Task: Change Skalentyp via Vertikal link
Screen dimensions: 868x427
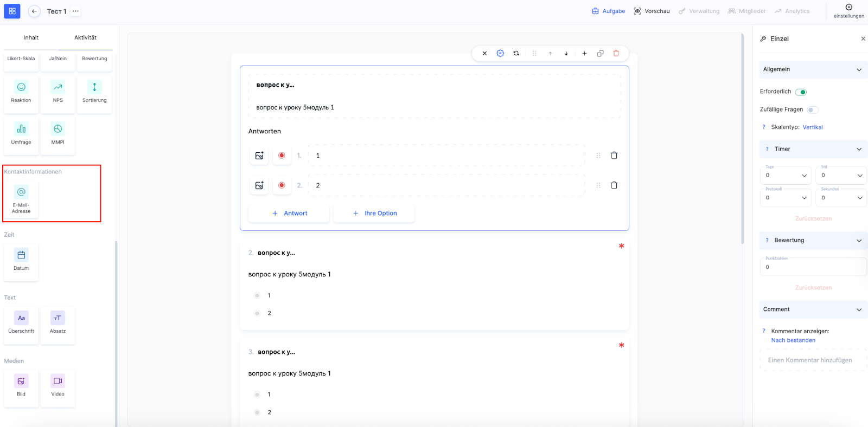Action: point(813,127)
